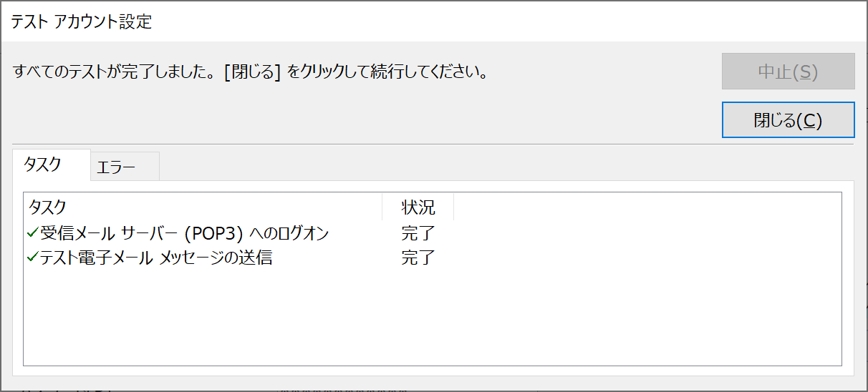Screen dimensions: 868x392
Task: Click the green checkmark beside テスト電子メール メッセージの送信
Action: coord(32,257)
